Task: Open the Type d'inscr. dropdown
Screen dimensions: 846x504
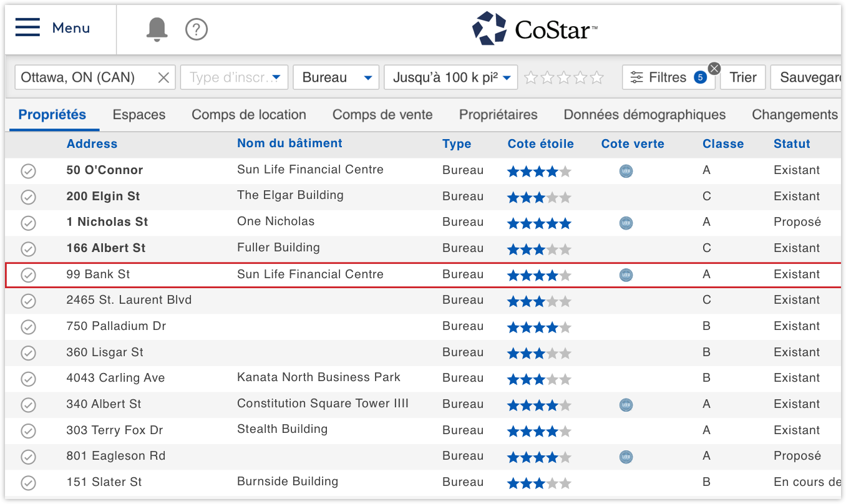Action: coord(234,77)
